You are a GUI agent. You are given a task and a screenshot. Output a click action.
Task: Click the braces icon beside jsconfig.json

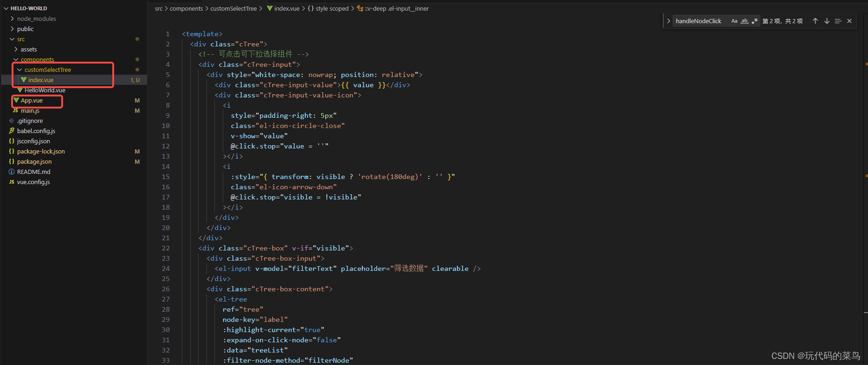pyautogui.click(x=12, y=141)
